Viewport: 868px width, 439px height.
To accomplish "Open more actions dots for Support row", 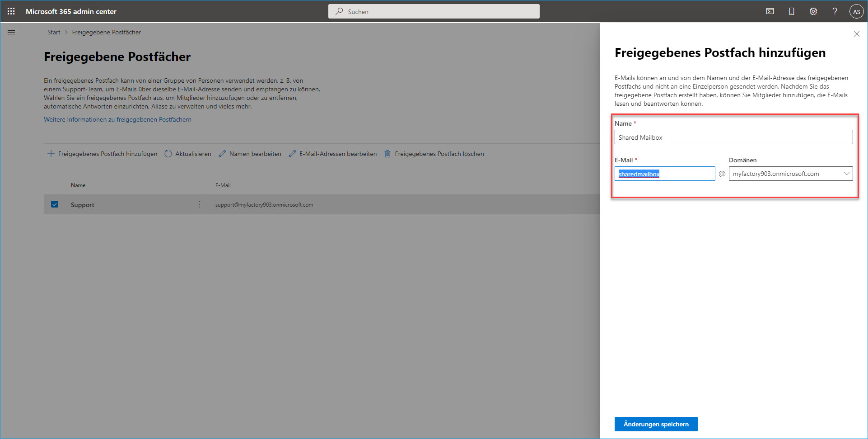I will coord(199,204).
